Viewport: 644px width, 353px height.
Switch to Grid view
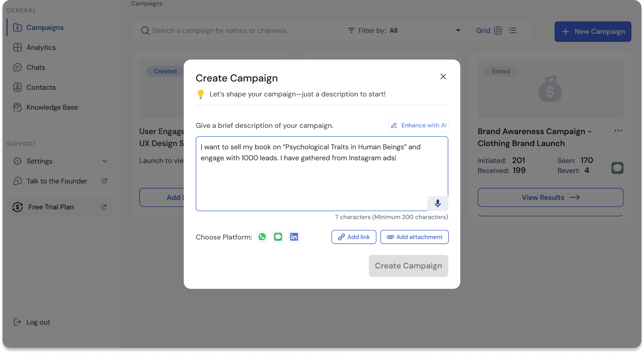point(497,30)
